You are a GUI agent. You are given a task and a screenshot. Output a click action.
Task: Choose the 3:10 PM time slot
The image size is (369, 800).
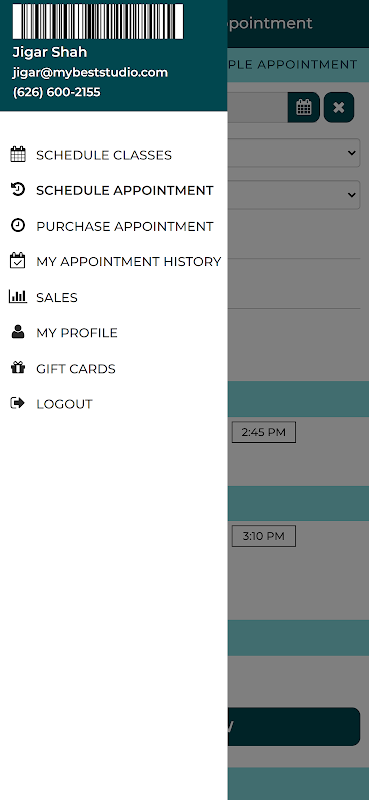263,536
